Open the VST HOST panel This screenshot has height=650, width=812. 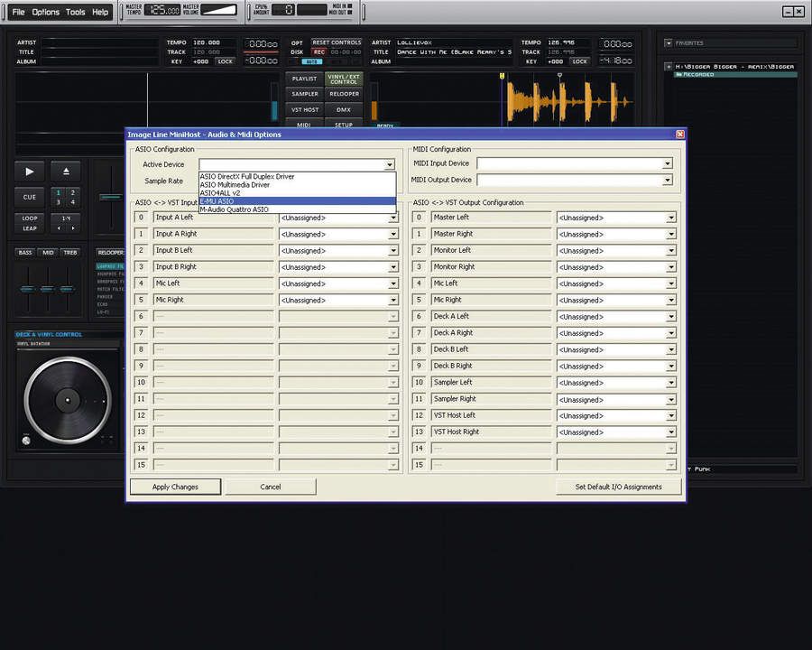click(x=304, y=109)
